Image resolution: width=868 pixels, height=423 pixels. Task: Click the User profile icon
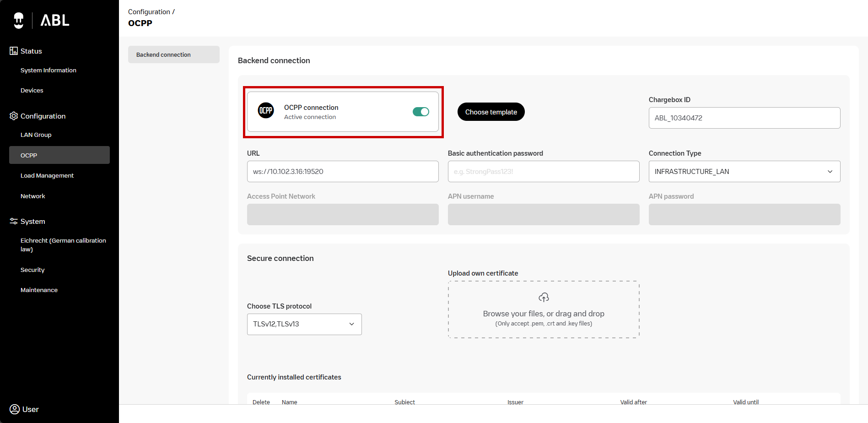(x=15, y=409)
